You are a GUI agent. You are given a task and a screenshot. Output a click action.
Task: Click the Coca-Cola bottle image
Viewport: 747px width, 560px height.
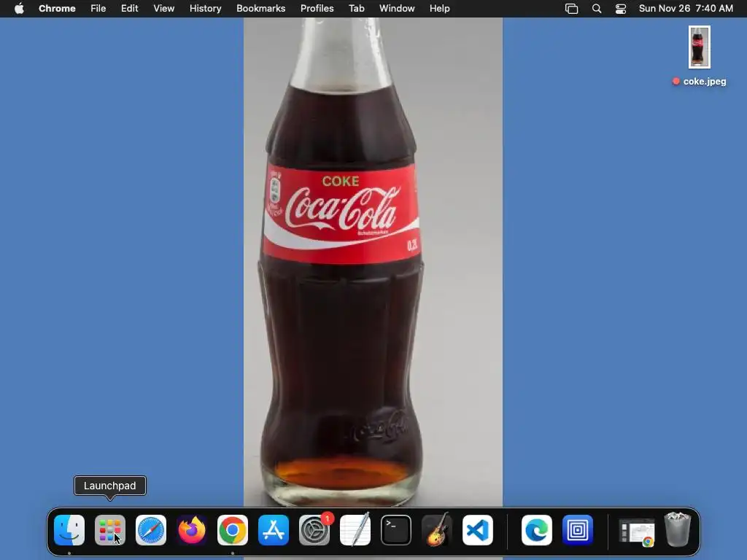(373, 262)
